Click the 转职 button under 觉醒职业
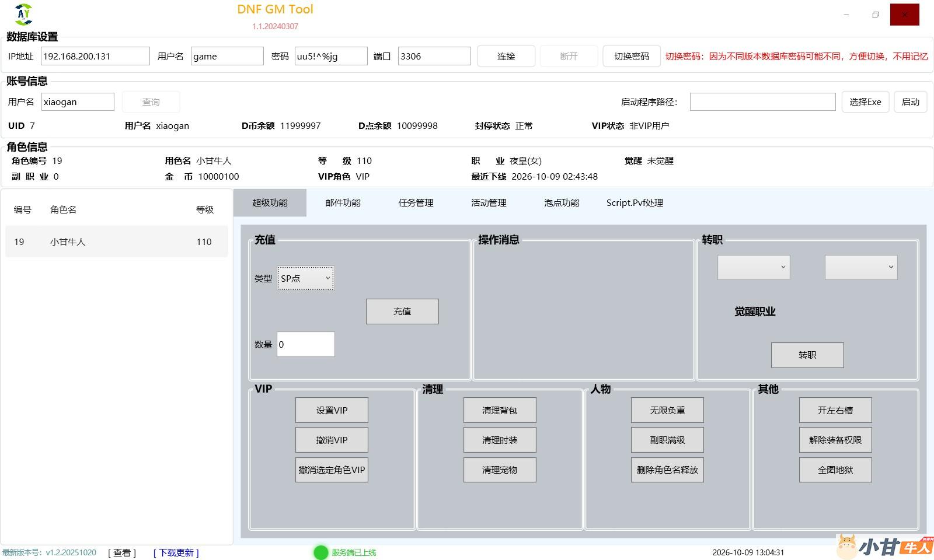The image size is (934, 560). click(807, 355)
